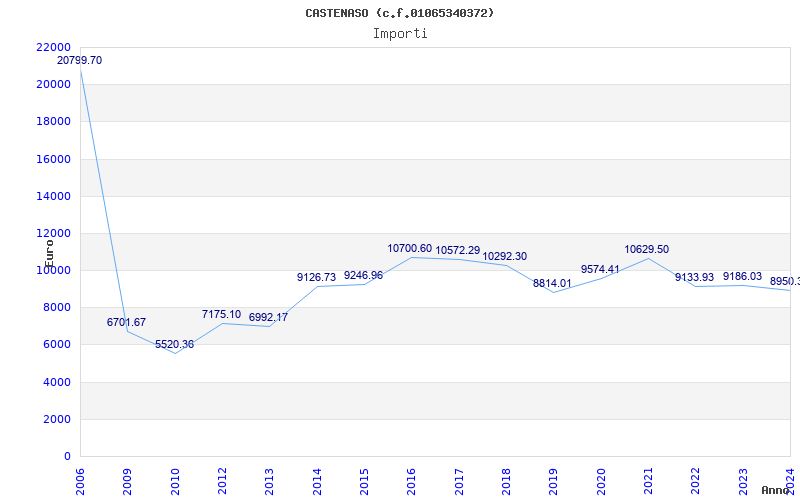
Task: Click x-axis year 2018
Action: [506, 481]
